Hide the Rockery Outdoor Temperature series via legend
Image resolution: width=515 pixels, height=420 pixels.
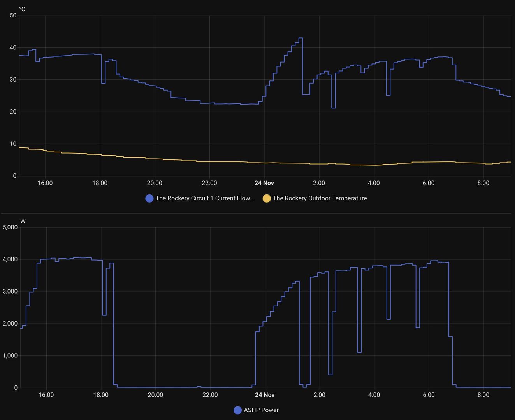coord(320,198)
